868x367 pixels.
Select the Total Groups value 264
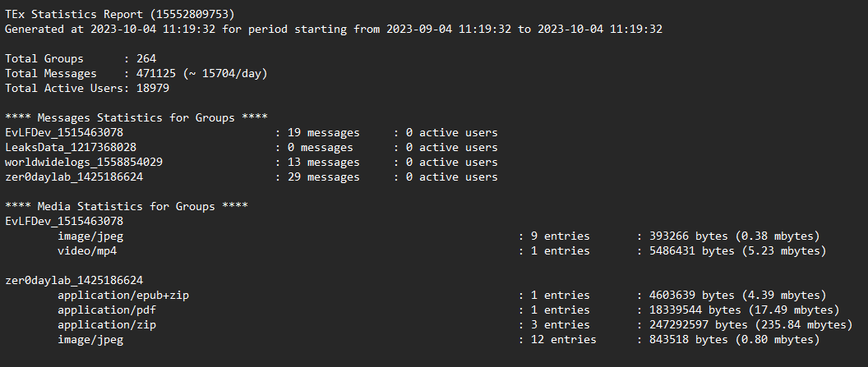146,58
